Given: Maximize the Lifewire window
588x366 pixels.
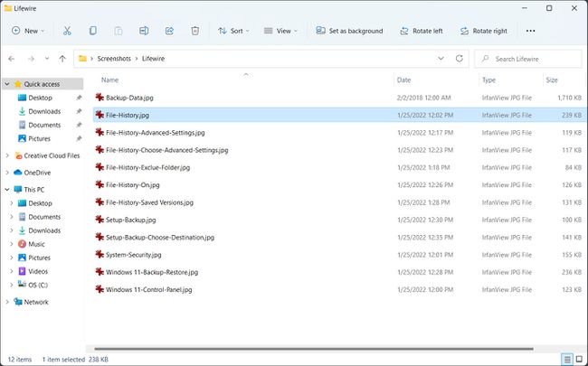Looking at the screenshot, I should 549,8.
